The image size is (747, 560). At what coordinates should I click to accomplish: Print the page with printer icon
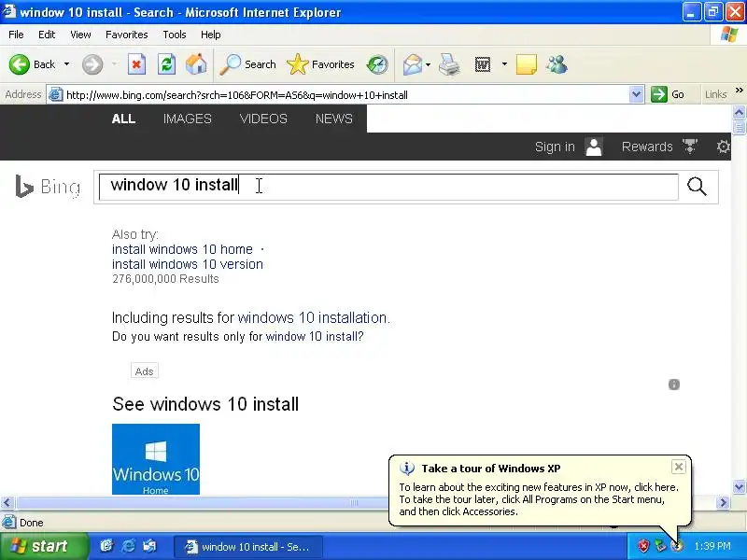pyautogui.click(x=449, y=64)
